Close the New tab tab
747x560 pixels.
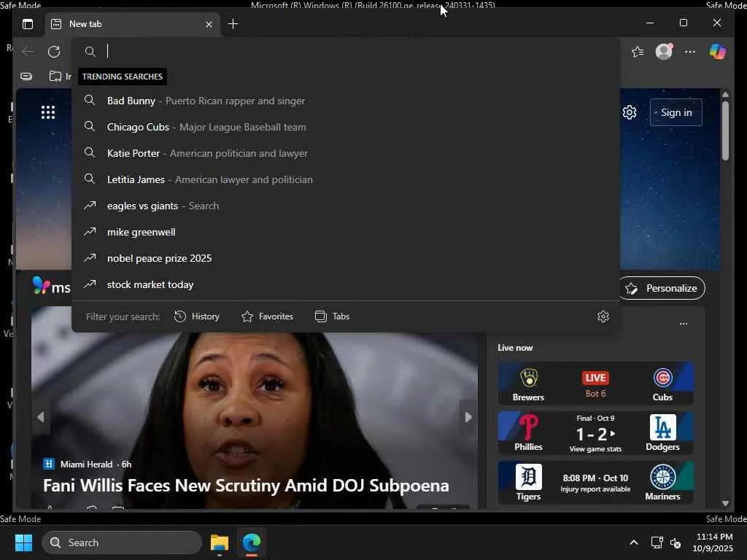click(209, 24)
